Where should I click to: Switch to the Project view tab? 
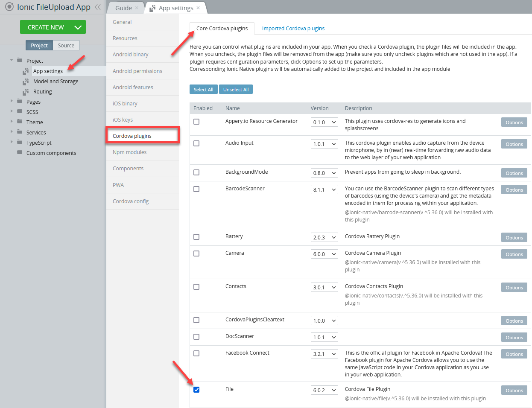point(39,45)
